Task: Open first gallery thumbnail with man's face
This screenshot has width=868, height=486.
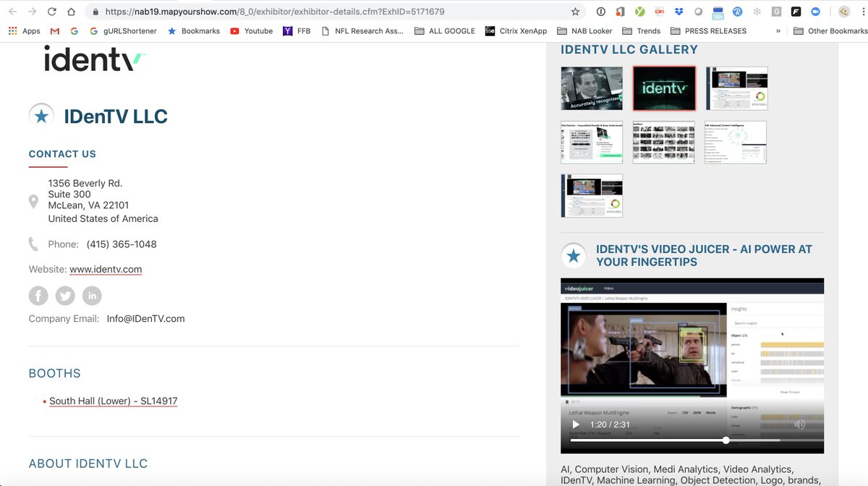Action: click(592, 88)
